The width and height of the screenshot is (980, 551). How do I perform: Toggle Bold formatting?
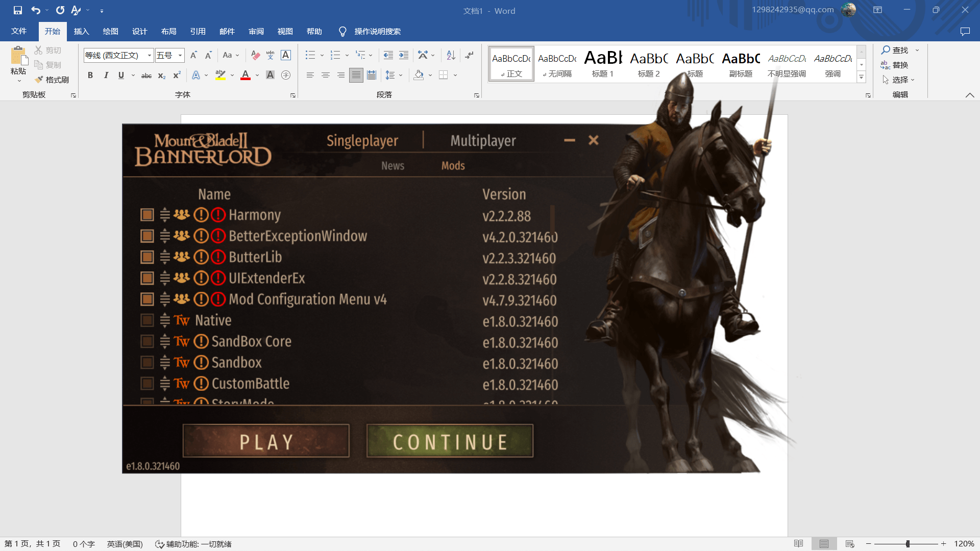click(90, 75)
